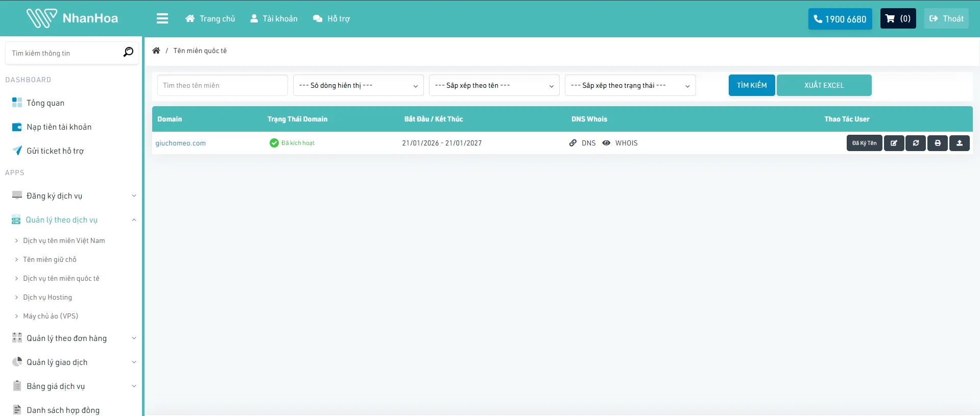Click the home icon in the breadcrumb
980x416 pixels.
click(x=156, y=51)
